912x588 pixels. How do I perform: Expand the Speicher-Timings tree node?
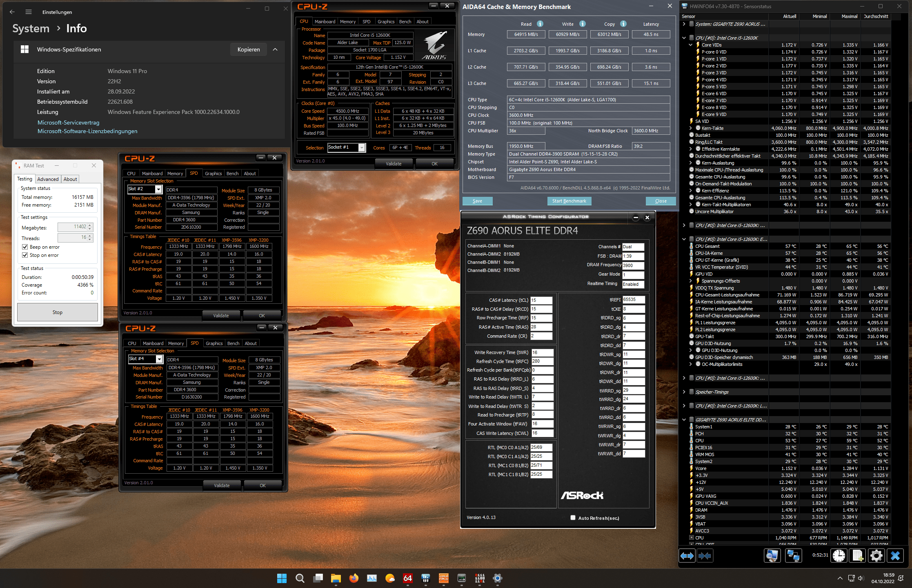tap(684, 392)
